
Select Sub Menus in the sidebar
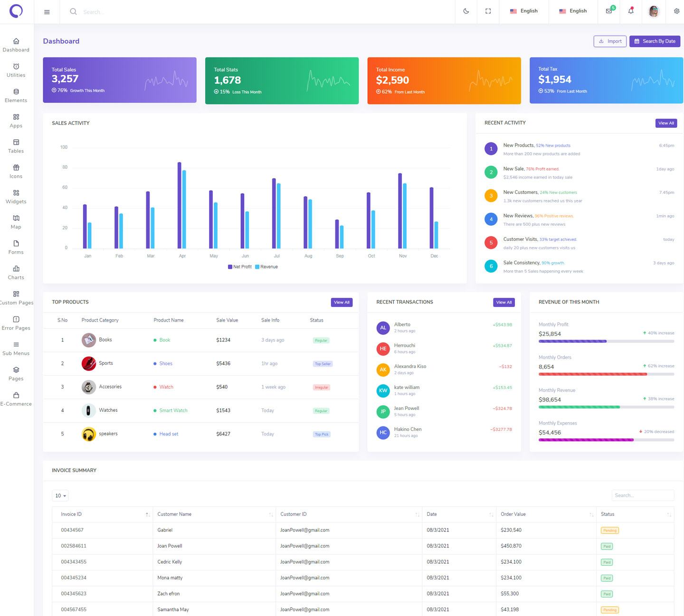[x=16, y=349]
